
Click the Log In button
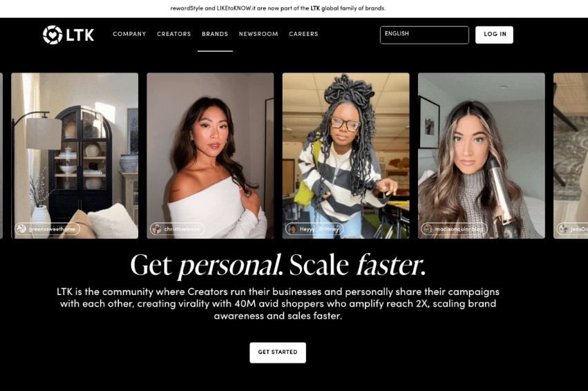494,35
